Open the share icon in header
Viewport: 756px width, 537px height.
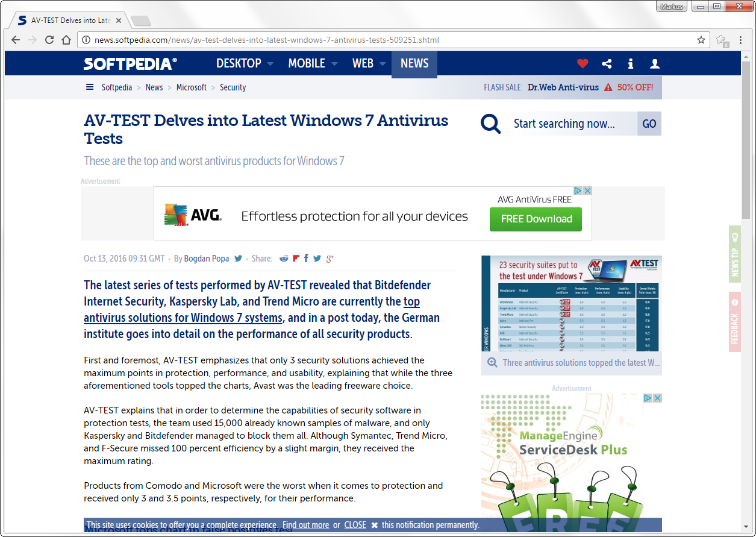[x=607, y=64]
